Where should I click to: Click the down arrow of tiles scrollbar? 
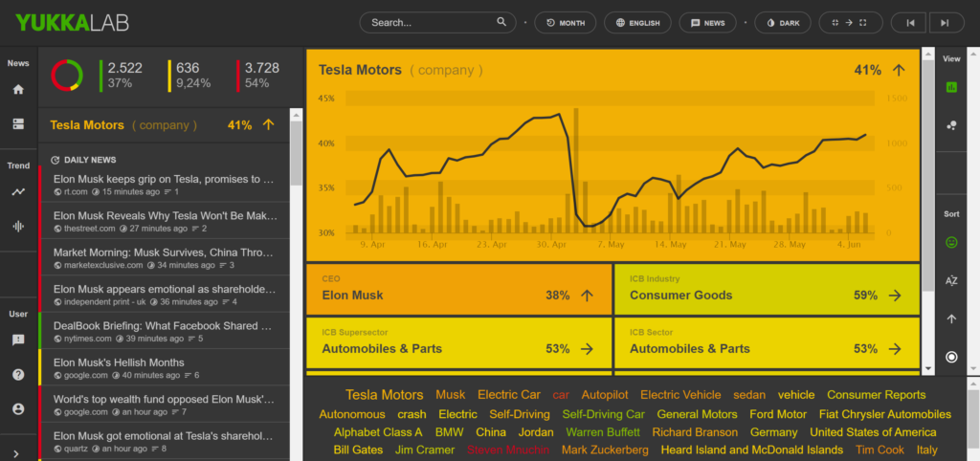[x=928, y=369]
